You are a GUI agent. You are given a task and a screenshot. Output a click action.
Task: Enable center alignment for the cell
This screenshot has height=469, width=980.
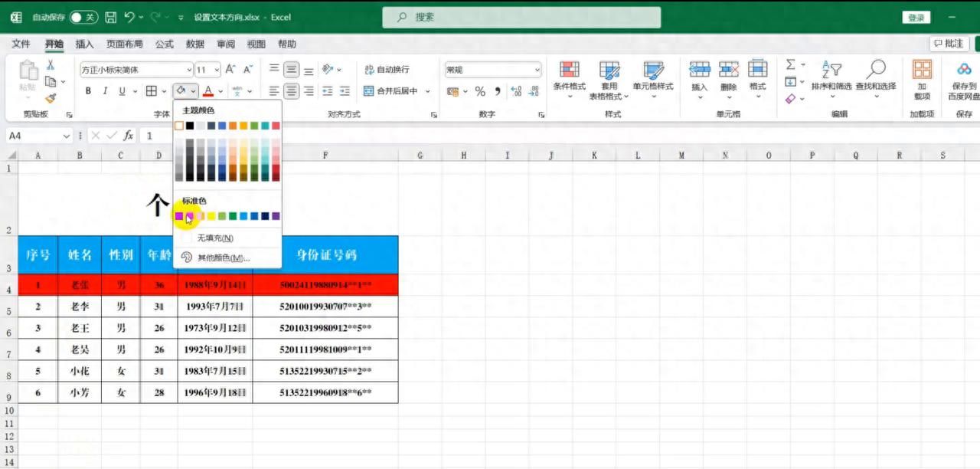click(x=290, y=91)
